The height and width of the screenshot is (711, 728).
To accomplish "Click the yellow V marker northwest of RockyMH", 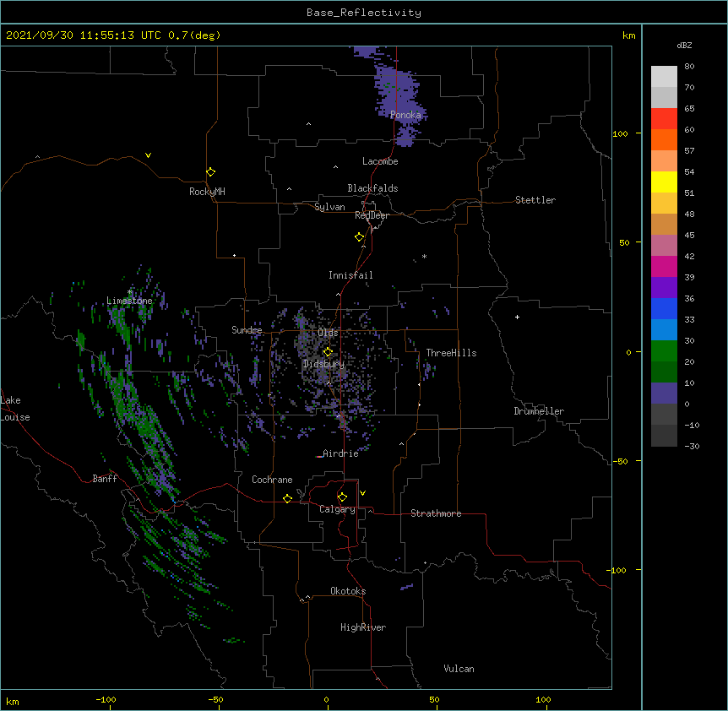I will pos(148,155).
